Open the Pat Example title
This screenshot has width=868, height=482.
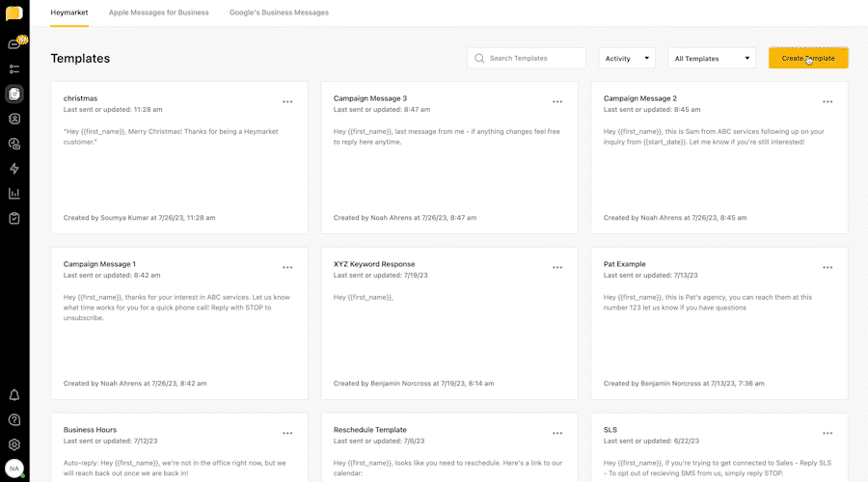[624, 264]
